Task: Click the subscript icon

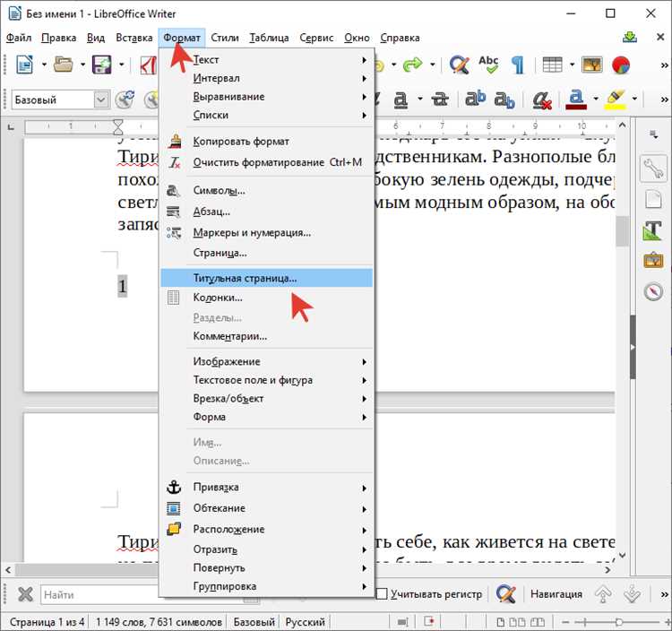Action: [504, 99]
